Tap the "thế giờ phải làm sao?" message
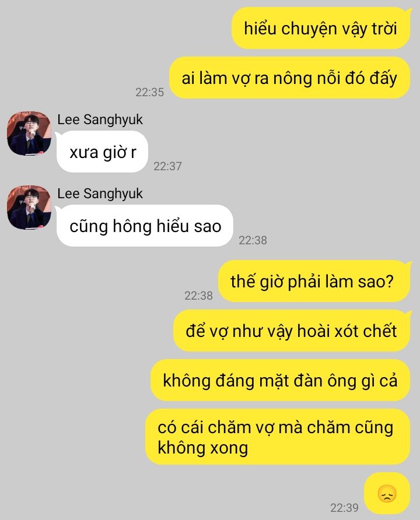This screenshot has width=420, height=520. pyautogui.click(x=314, y=281)
